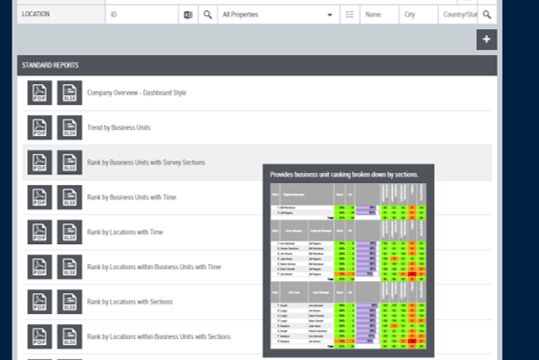This screenshot has height=360, width=539.
Task: Export Rank by Business Units with Time XLSX
Action: (x=69, y=197)
